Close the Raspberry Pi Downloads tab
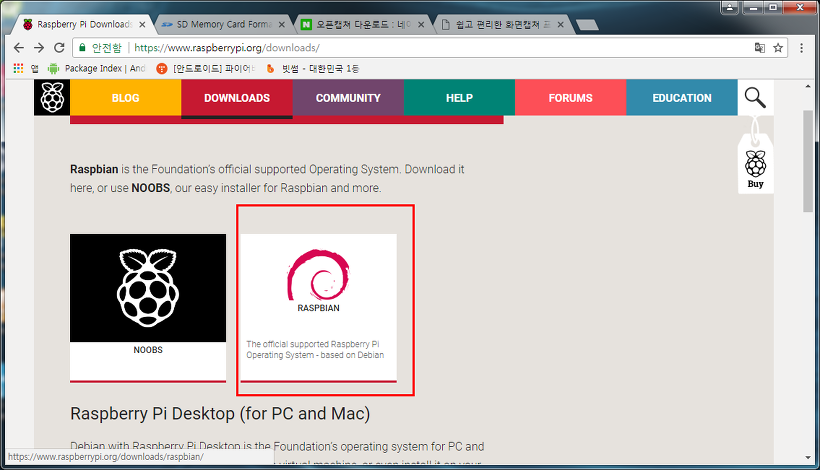 (x=142, y=25)
